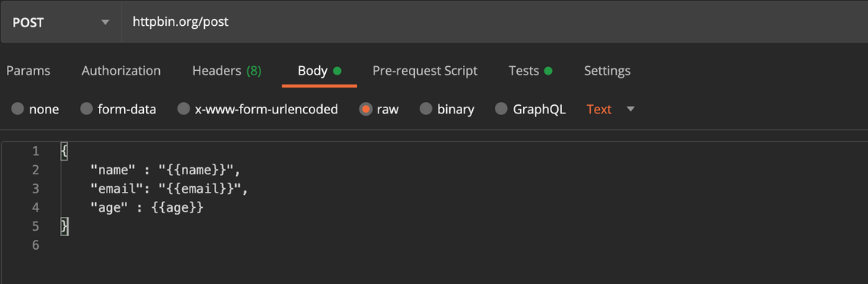Switch to the Params tab
Viewport: 868px width, 284px height.
[27, 71]
